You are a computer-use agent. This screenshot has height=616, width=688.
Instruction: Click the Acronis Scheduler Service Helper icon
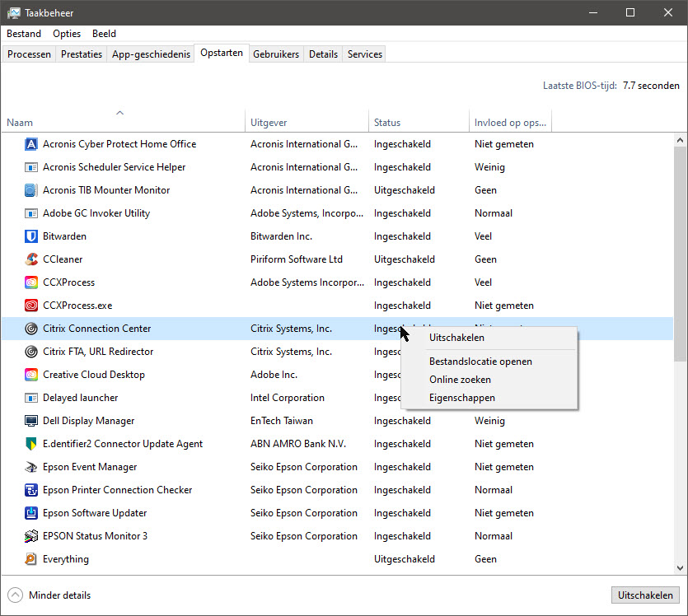coord(31,167)
